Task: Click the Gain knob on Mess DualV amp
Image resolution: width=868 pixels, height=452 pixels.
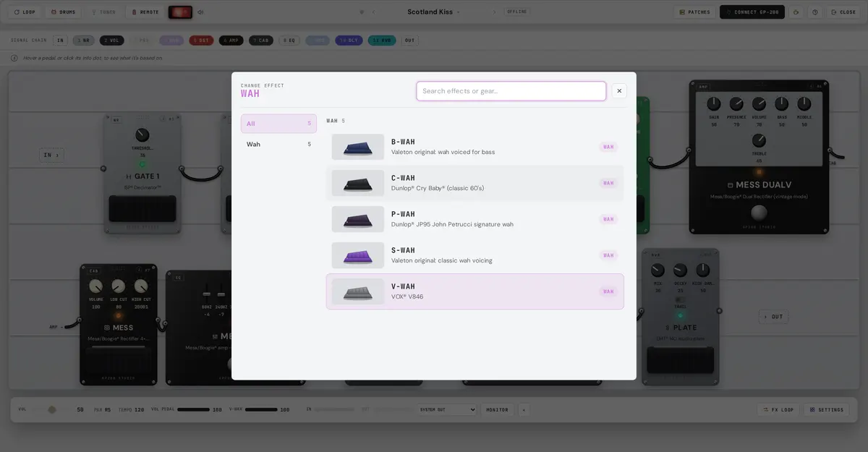Action: pyautogui.click(x=714, y=104)
